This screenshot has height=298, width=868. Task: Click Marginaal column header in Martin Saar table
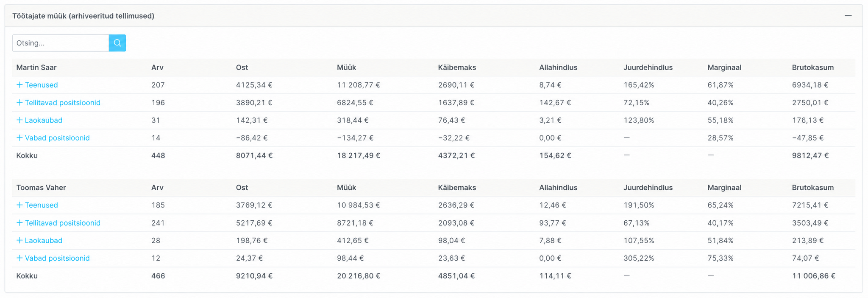point(724,67)
